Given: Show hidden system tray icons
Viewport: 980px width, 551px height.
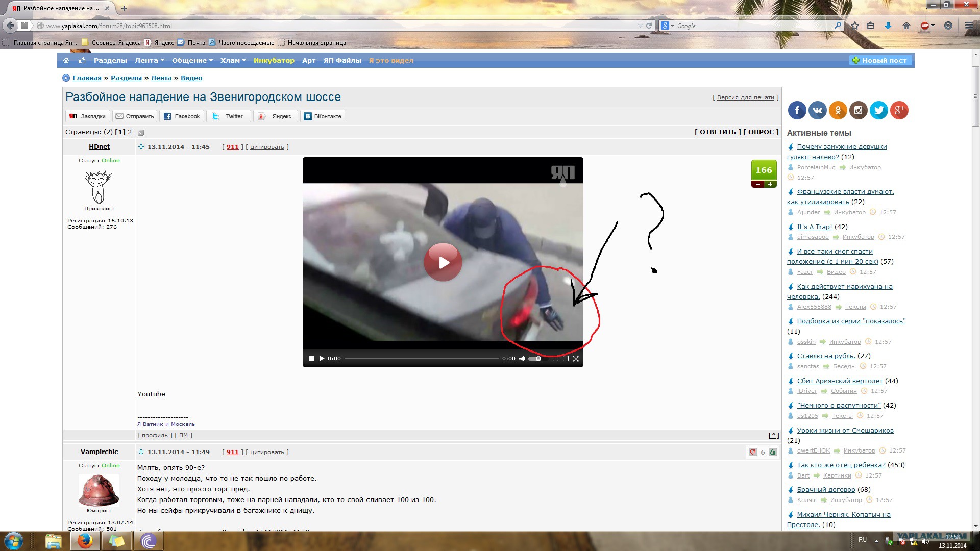Looking at the screenshot, I should pyautogui.click(x=876, y=540).
